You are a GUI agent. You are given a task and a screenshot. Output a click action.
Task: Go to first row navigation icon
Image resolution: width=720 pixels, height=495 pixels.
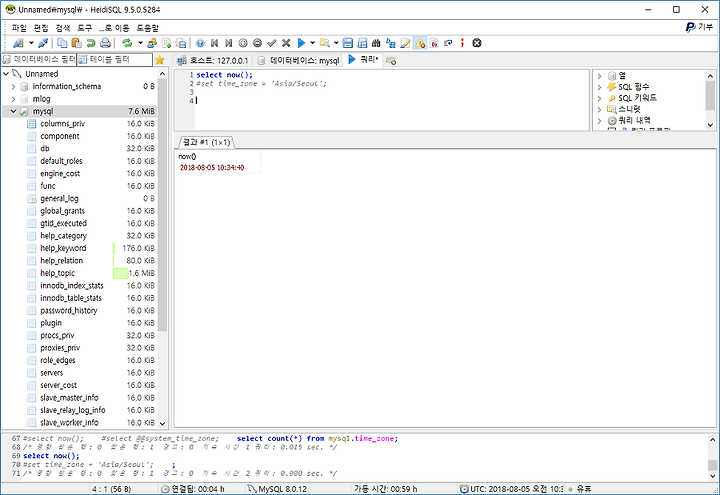(x=214, y=43)
